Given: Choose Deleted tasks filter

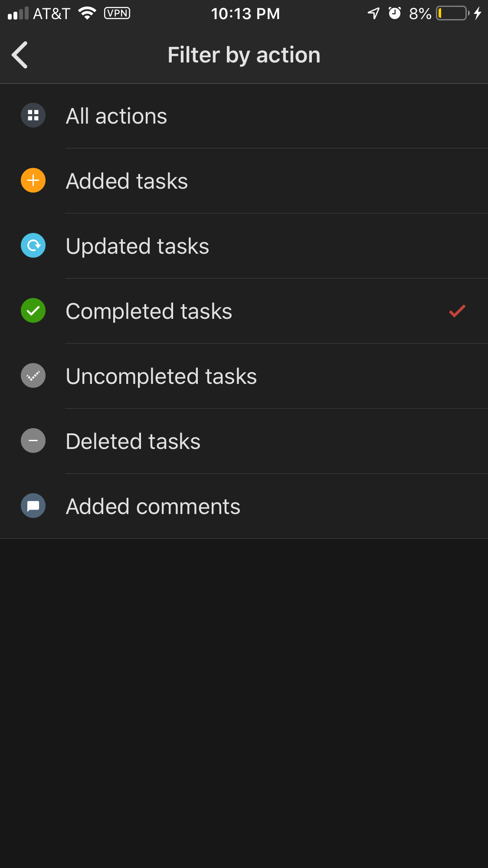Looking at the screenshot, I should point(244,441).
